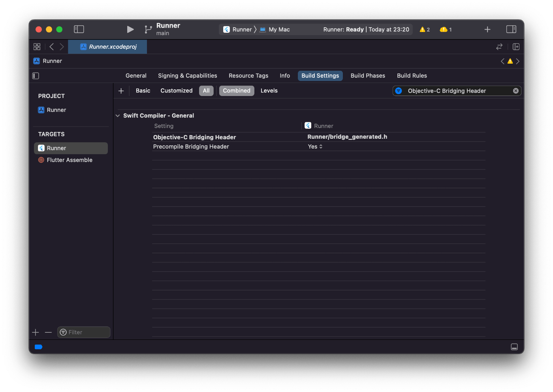Click the blue tag icon in bottom bar
The image size is (553, 392).
point(38,347)
